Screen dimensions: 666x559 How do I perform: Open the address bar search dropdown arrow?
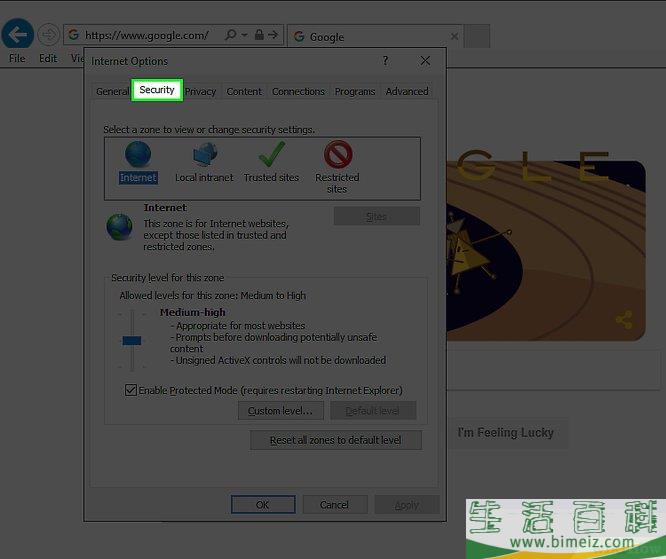[245, 35]
